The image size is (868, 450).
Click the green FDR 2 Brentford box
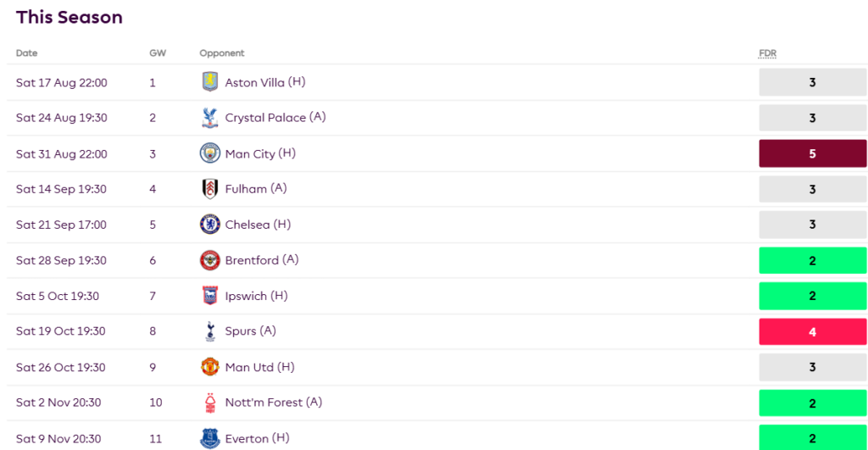(x=812, y=260)
